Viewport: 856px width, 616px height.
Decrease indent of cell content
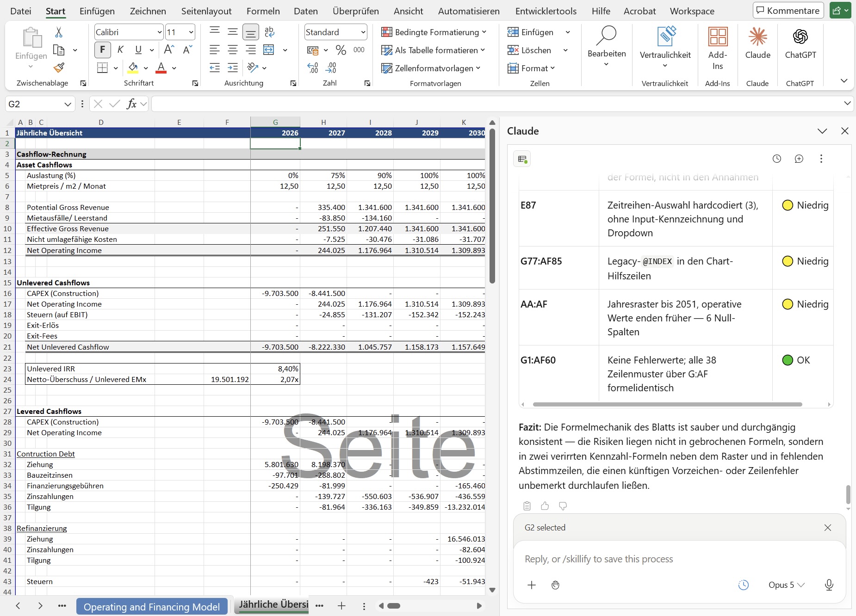[214, 68]
